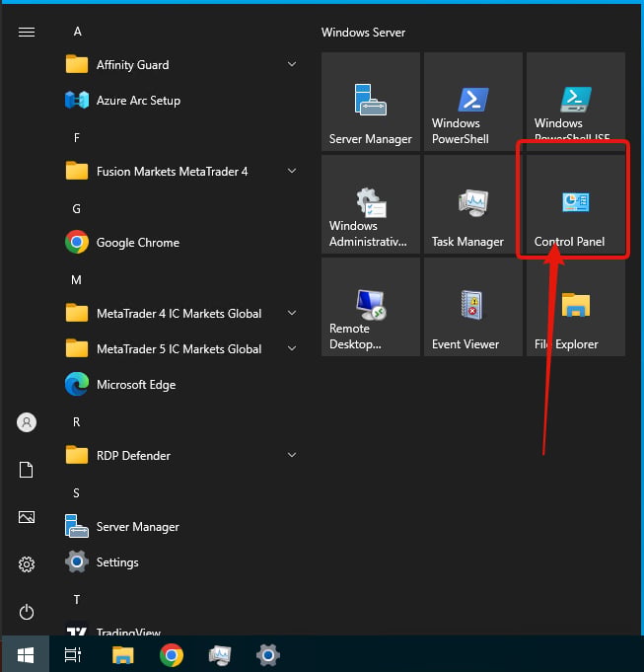Expand the MetaTrader 4 IC Markets Global chevron
This screenshot has width=644, height=672.
pyautogui.click(x=292, y=313)
